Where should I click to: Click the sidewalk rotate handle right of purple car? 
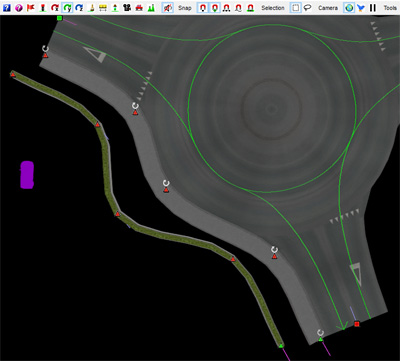point(166,183)
